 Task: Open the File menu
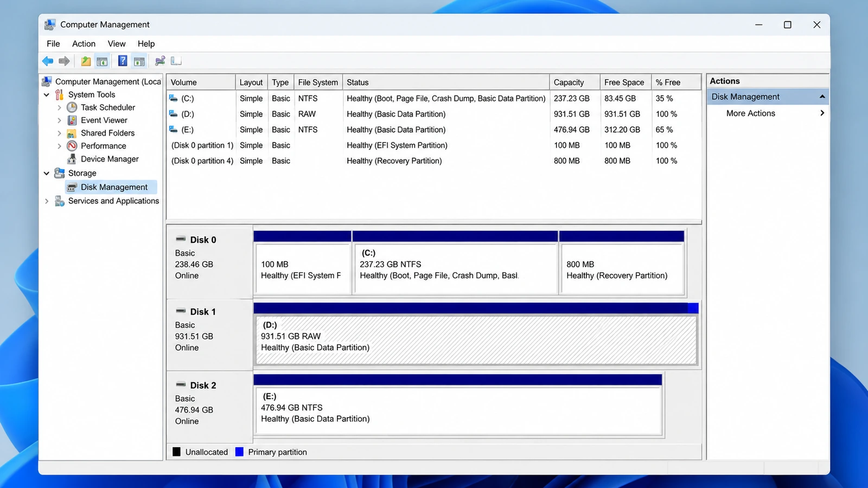pyautogui.click(x=53, y=44)
